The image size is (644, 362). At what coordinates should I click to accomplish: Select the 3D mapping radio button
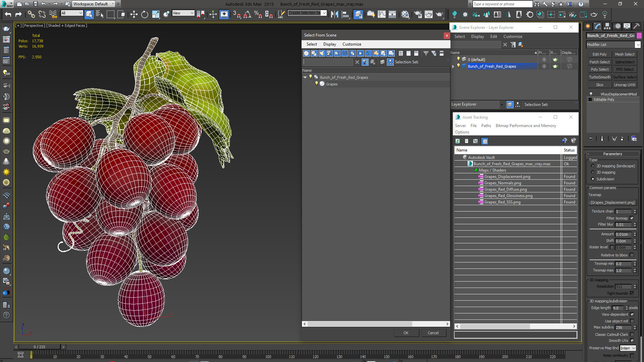click(x=593, y=172)
